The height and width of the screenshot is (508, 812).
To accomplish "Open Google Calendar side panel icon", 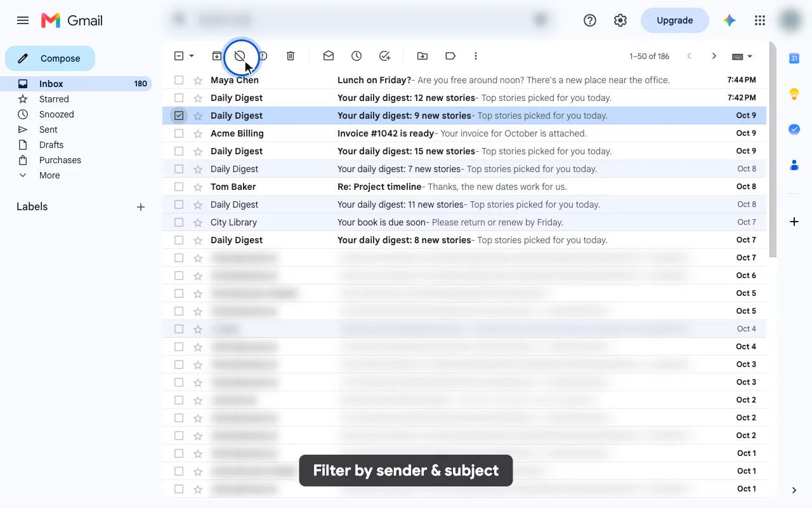I will coord(794,58).
